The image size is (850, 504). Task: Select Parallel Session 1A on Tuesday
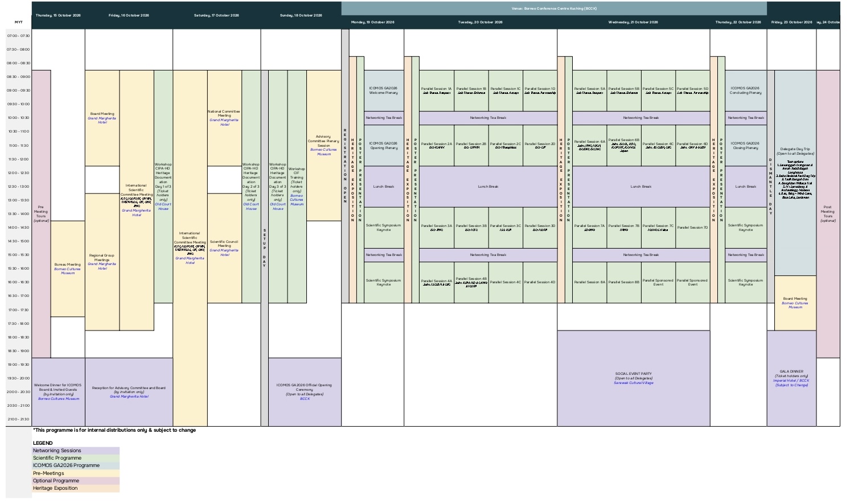coord(436,90)
